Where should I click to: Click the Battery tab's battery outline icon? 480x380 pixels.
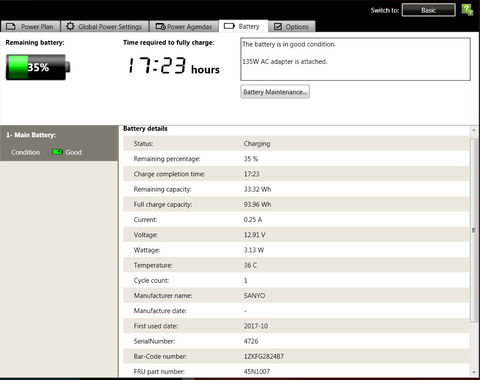[229, 26]
